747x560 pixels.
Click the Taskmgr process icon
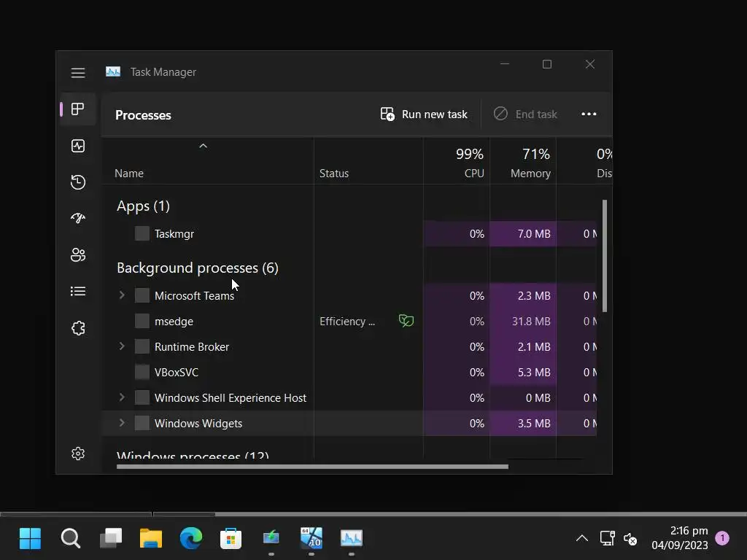[x=142, y=234]
